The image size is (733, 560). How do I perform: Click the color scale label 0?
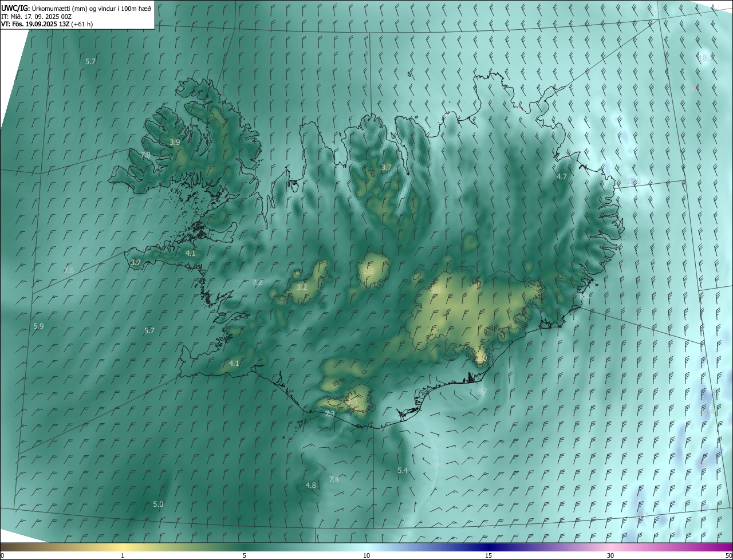pos(2,555)
